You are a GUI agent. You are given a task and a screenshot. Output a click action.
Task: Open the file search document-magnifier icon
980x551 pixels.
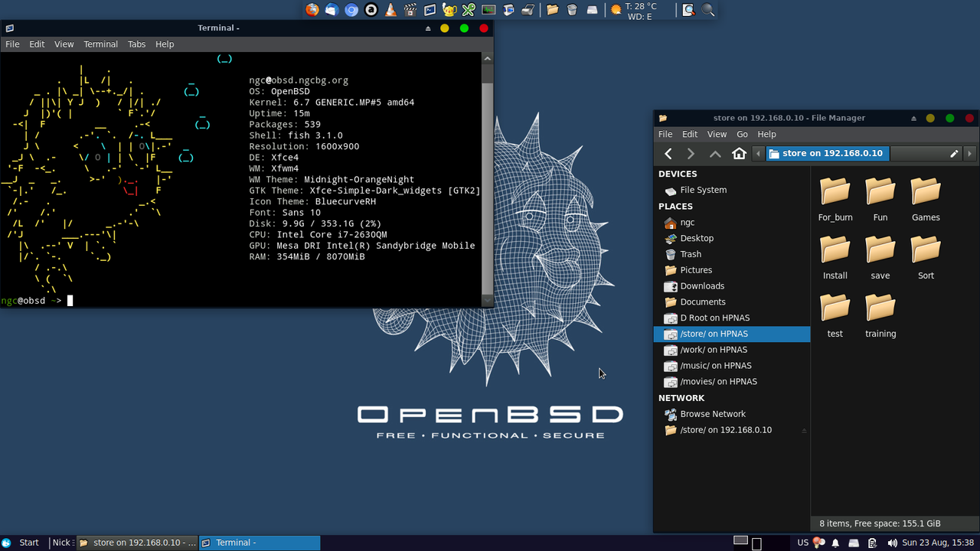pyautogui.click(x=689, y=10)
